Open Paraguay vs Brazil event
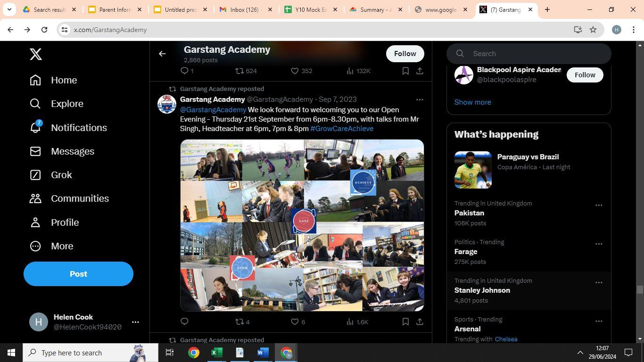Image resolution: width=644 pixels, height=362 pixels. 529,170
